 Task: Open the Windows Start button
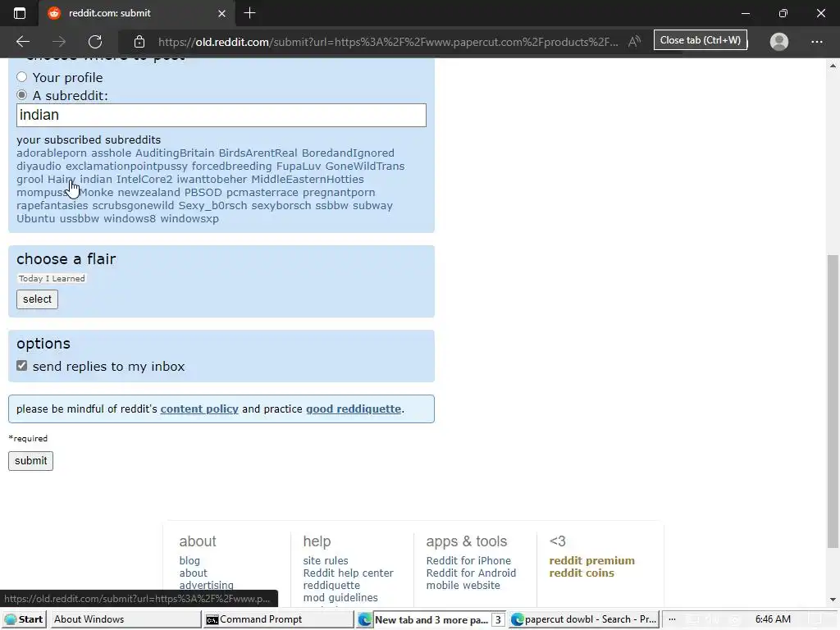[x=24, y=619]
